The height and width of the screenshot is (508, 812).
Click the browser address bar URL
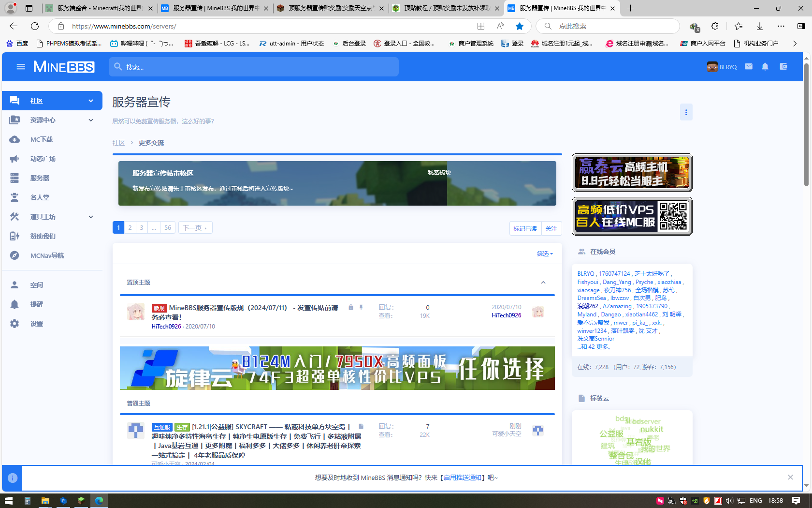pos(124,26)
